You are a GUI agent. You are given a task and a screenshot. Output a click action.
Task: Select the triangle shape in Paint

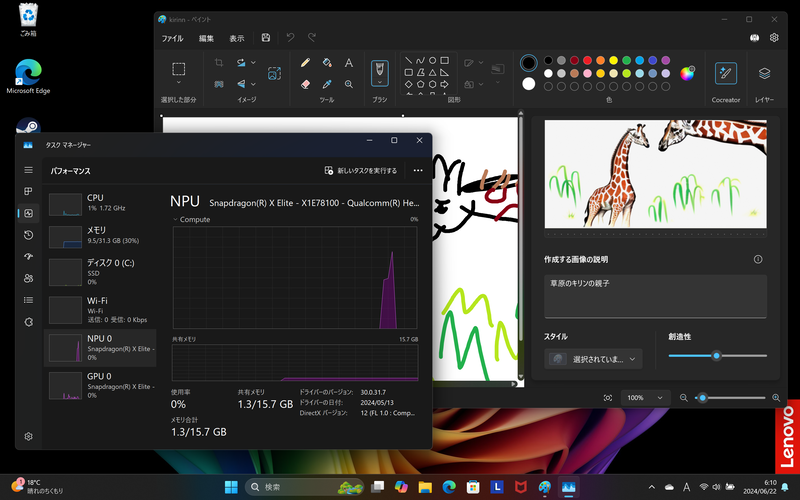click(x=432, y=72)
